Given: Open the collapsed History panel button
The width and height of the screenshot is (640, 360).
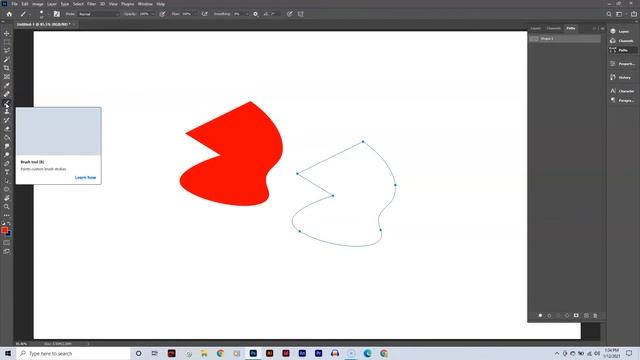Looking at the screenshot, I should (621, 77).
